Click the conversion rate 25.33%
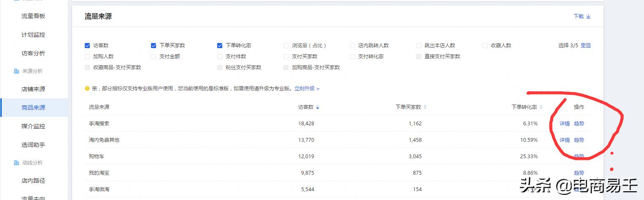644x200 pixels. coord(529,157)
